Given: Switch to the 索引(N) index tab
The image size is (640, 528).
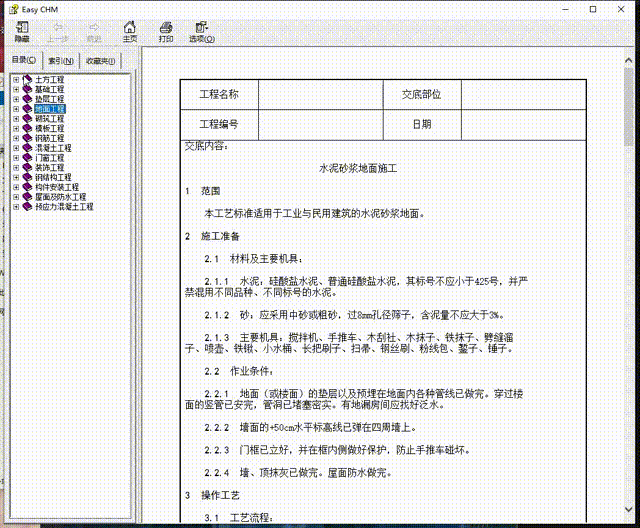Looking at the screenshot, I should (61, 61).
